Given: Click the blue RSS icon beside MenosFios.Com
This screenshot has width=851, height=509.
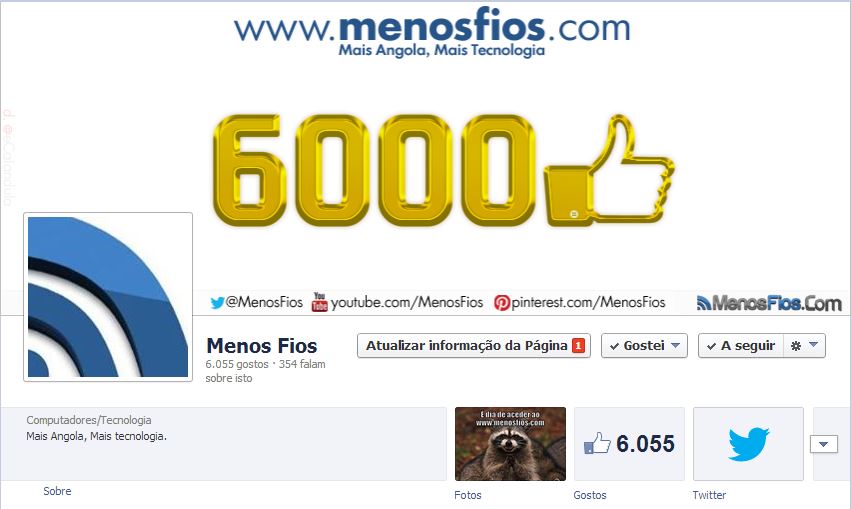Looking at the screenshot, I should click(x=703, y=303).
